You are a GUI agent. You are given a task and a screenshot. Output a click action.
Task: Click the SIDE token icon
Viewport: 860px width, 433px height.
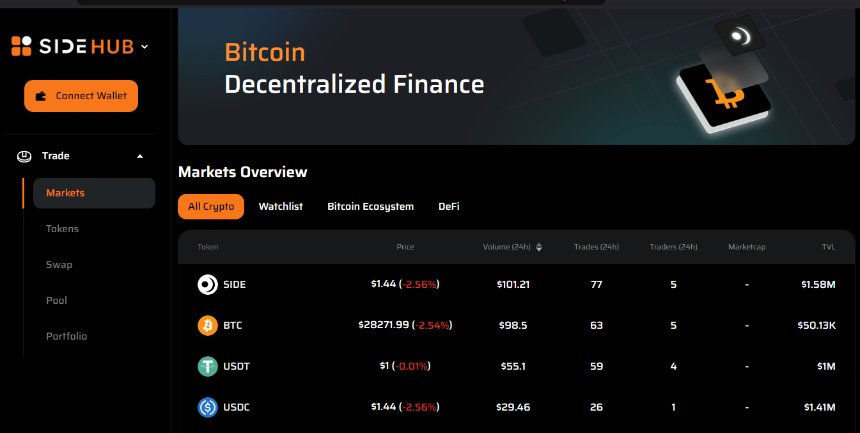[208, 285]
